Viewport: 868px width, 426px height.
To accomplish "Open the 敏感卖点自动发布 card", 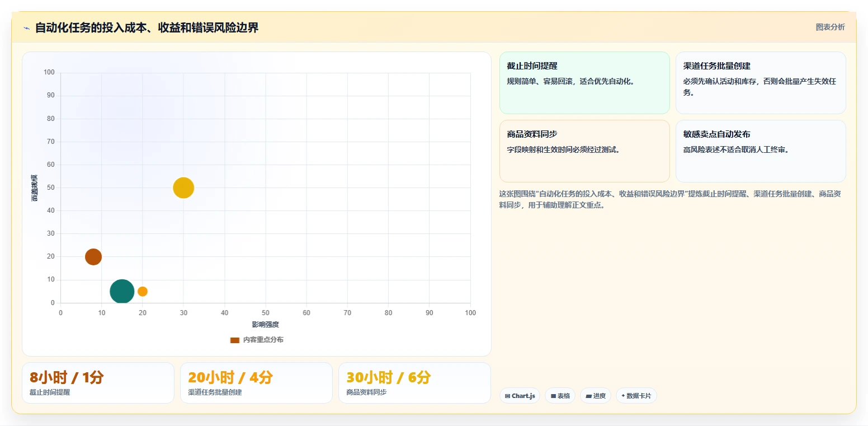I will [761, 151].
